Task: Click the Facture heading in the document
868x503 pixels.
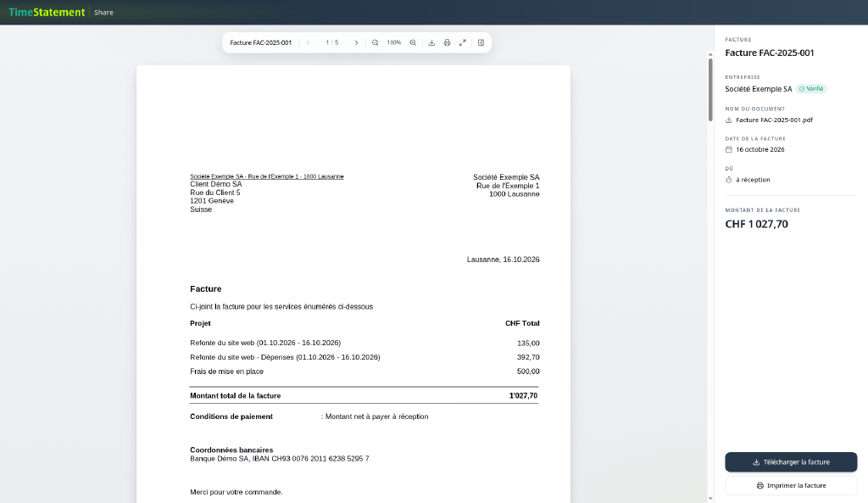Action: coord(205,288)
